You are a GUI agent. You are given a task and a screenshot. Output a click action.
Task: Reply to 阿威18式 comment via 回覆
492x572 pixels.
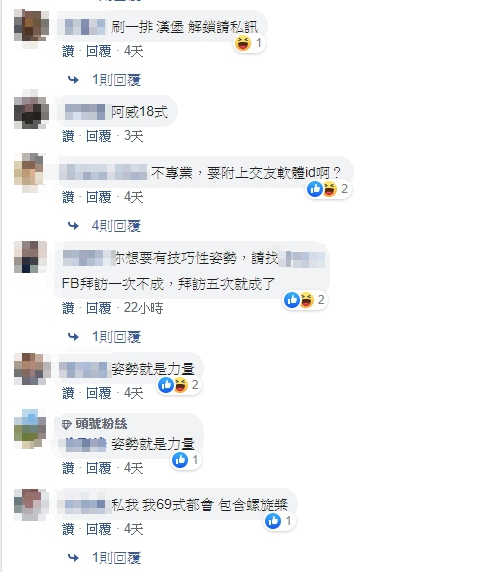98,136
